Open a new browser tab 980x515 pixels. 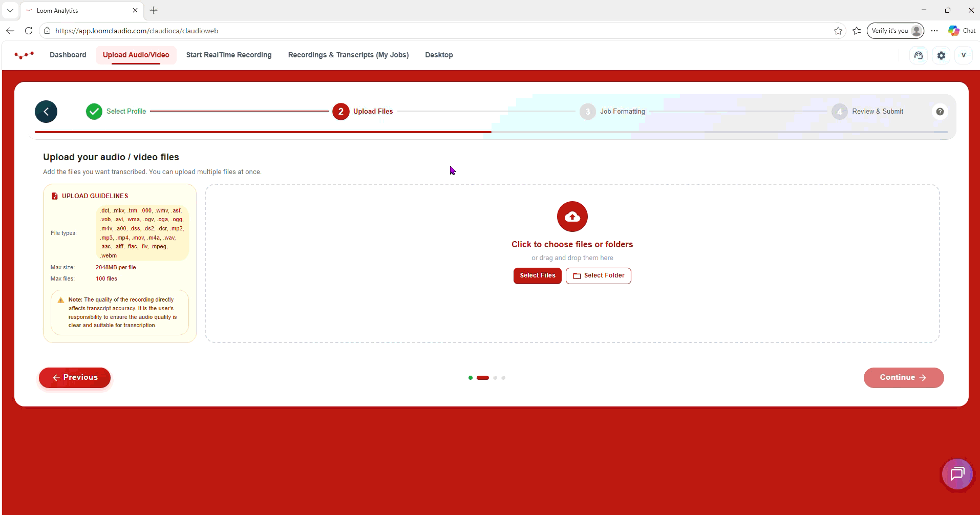click(x=154, y=10)
